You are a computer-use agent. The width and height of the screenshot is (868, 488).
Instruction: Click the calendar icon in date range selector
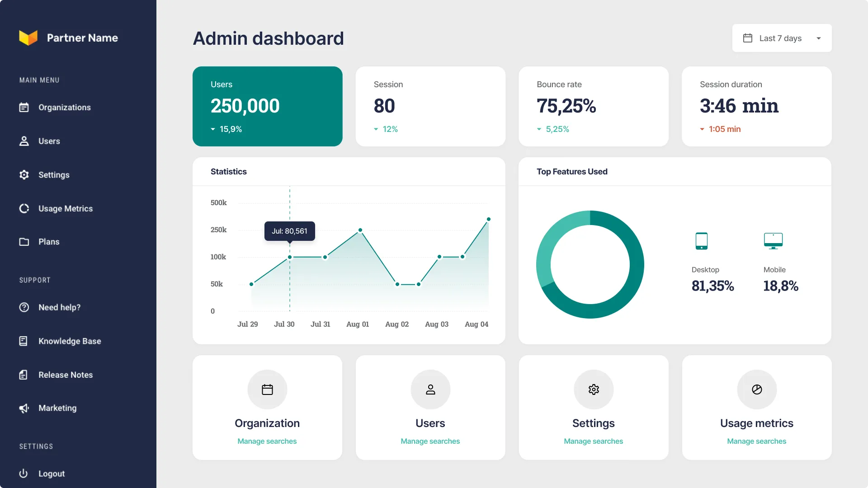pos(748,38)
